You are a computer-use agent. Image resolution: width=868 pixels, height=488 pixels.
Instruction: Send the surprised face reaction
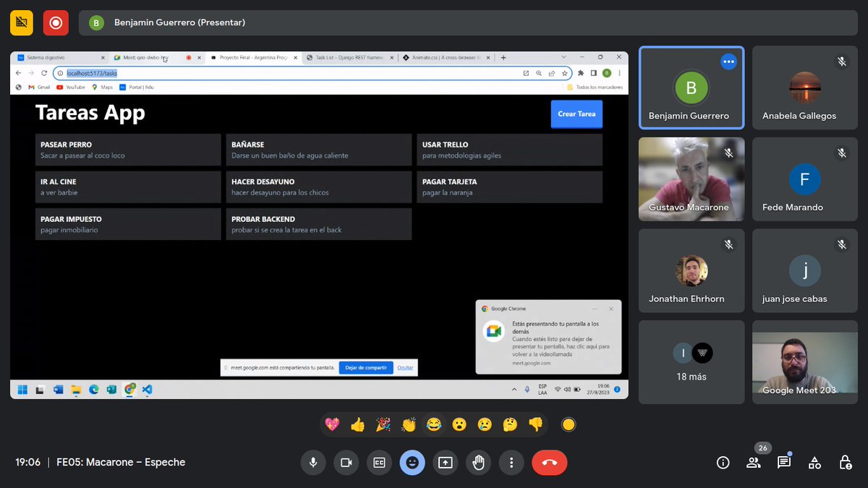[x=459, y=424]
